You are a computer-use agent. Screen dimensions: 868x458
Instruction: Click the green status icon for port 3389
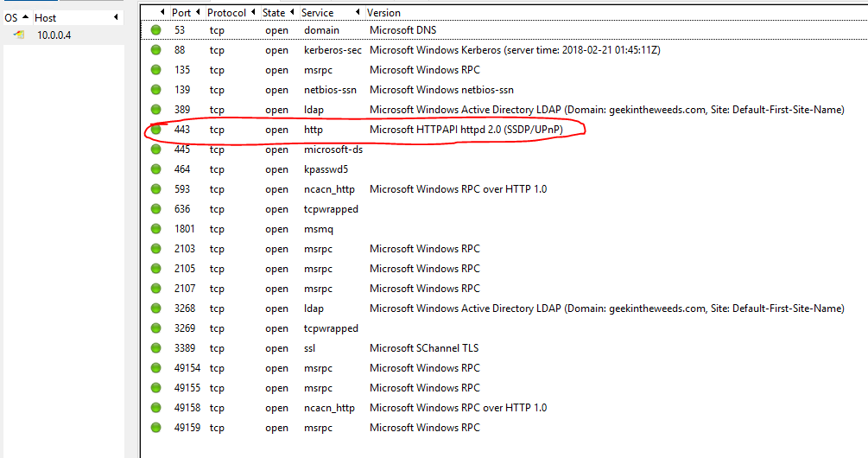[x=156, y=348]
